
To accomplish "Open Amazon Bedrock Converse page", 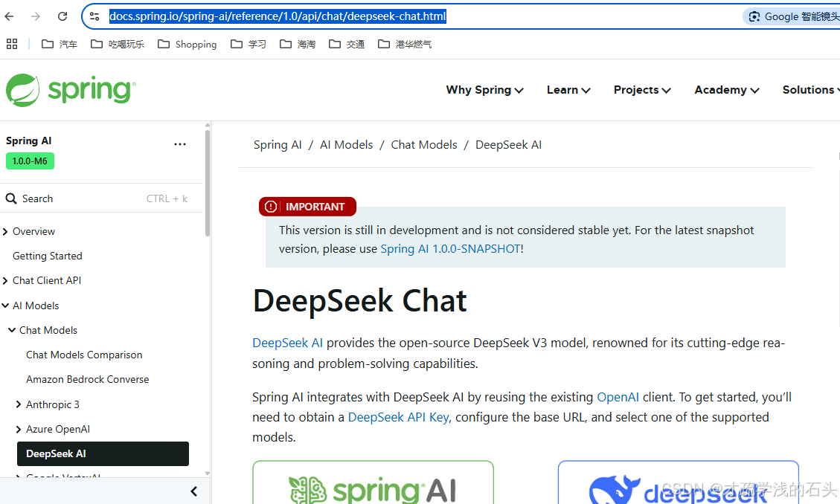I will click(87, 379).
